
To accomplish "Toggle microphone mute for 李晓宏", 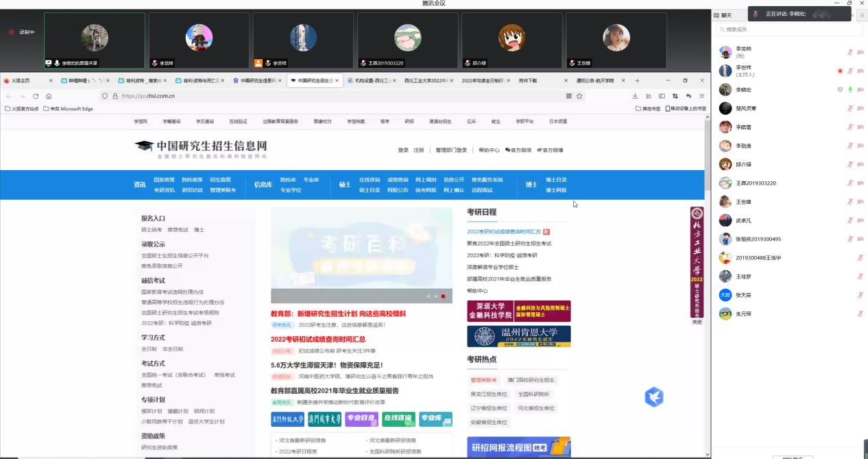I will [850, 90].
